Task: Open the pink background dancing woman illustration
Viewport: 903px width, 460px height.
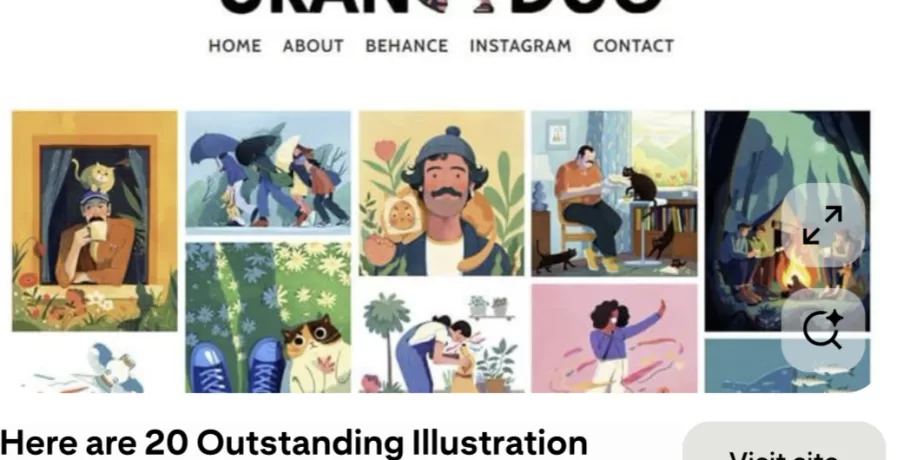Action: 614,338
